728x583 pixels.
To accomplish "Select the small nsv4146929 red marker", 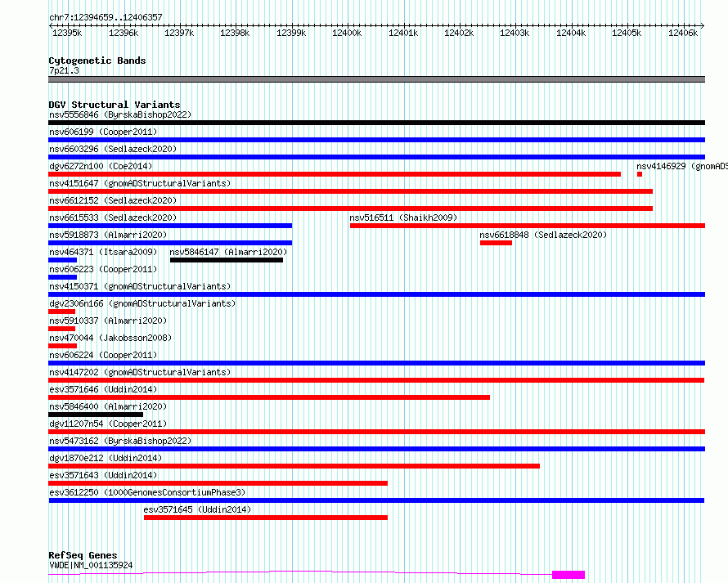I will [x=640, y=174].
